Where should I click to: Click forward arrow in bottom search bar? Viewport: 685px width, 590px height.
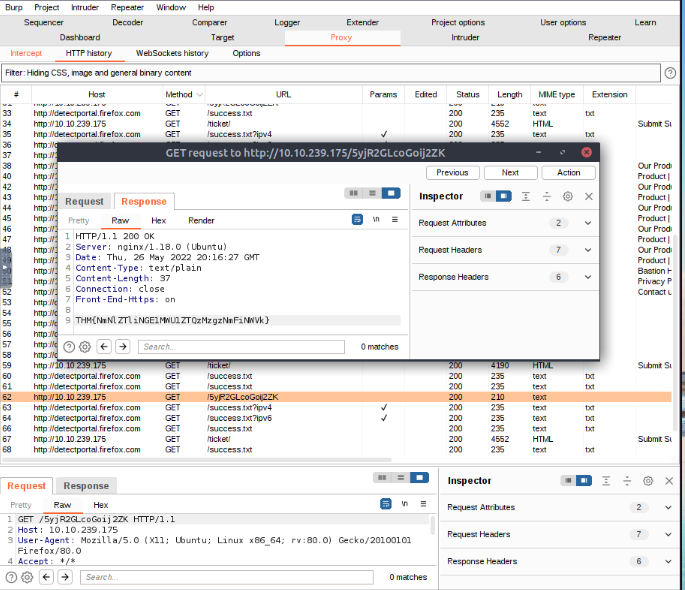point(65,577)
